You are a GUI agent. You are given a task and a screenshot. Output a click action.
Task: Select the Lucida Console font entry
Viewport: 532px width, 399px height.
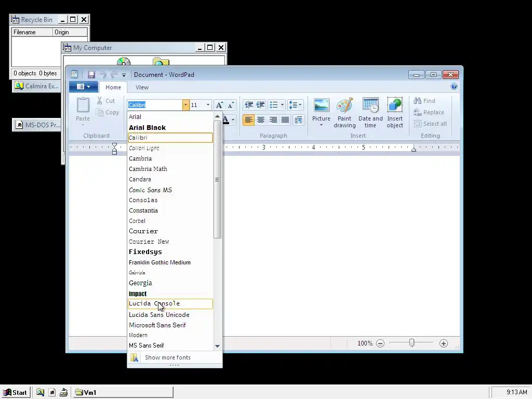(x=170, y=304)
